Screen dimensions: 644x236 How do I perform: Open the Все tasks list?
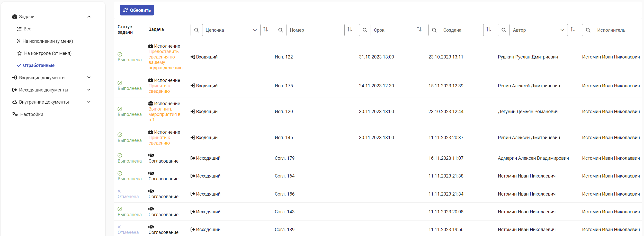coord(27,29)
